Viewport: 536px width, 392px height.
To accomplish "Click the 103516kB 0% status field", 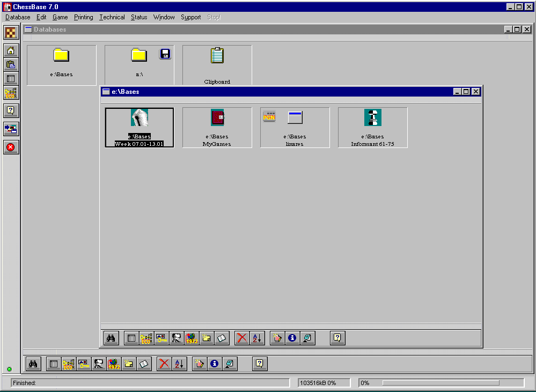I will (324, 383).
